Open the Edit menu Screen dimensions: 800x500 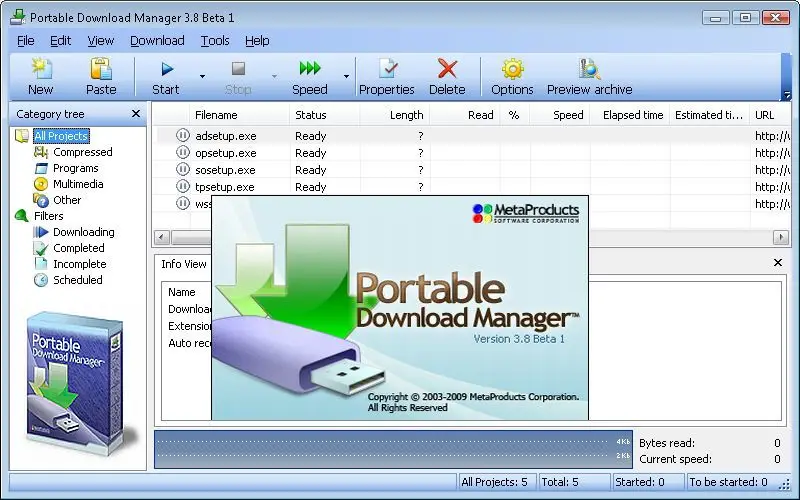pyautogui.click(x=61, y=41)
